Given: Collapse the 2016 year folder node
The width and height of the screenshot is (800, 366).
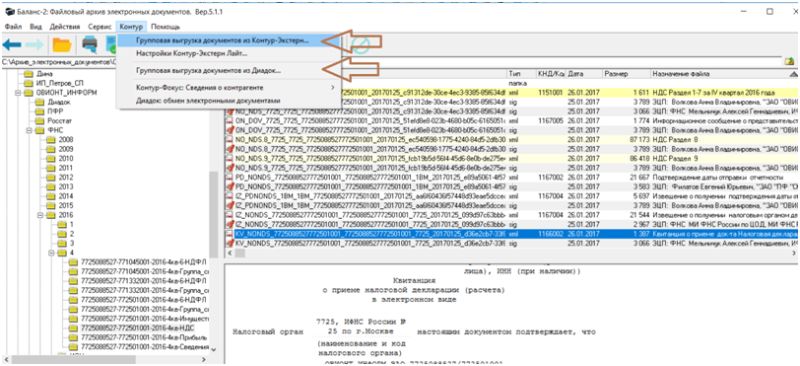Looking at the screenshot, I should tap(39, 215).
